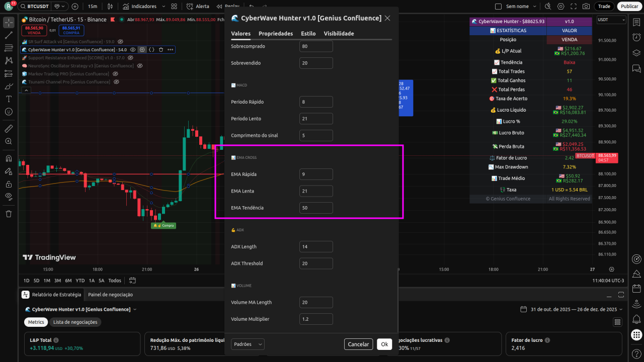Enter fullscreen mode

(574, 7)
